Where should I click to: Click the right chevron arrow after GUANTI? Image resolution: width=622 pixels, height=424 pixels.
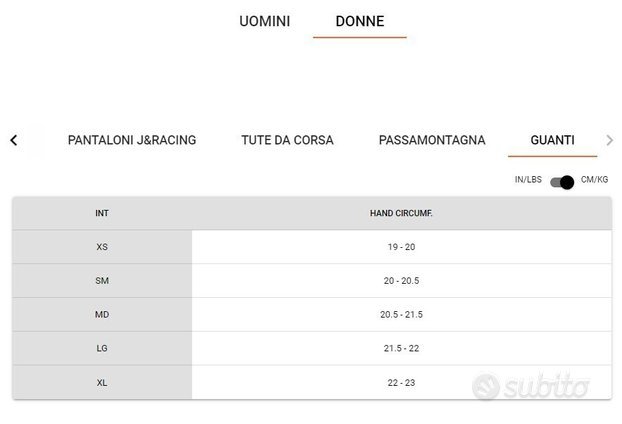(610, 140)
